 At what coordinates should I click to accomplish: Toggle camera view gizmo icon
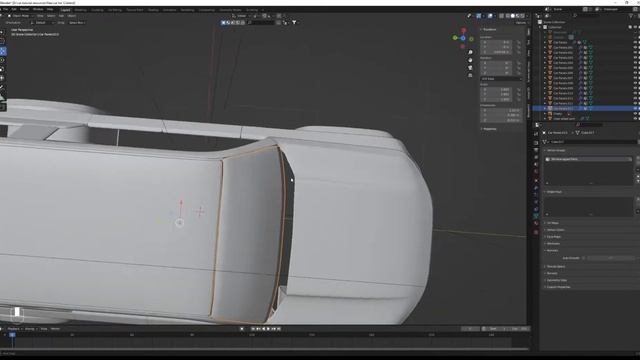[470, 68]
